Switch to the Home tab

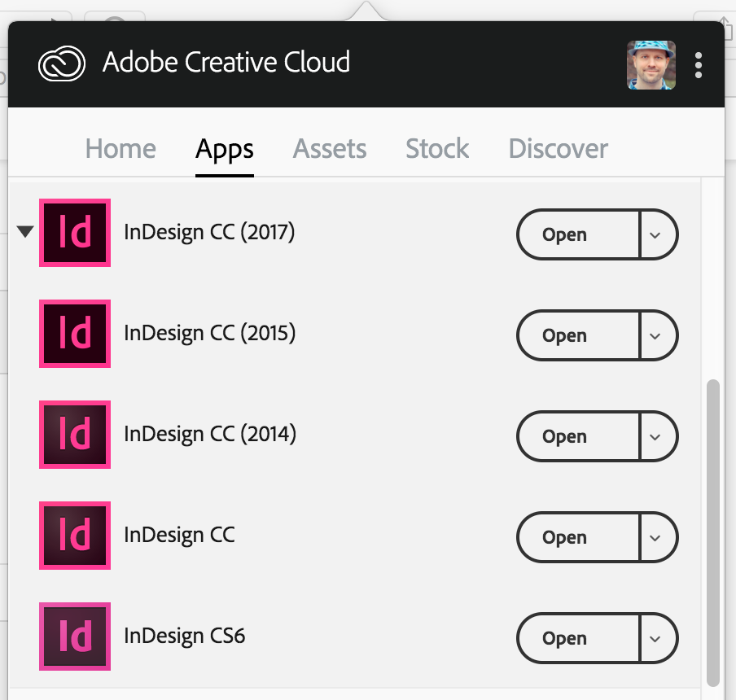[120, 149]
